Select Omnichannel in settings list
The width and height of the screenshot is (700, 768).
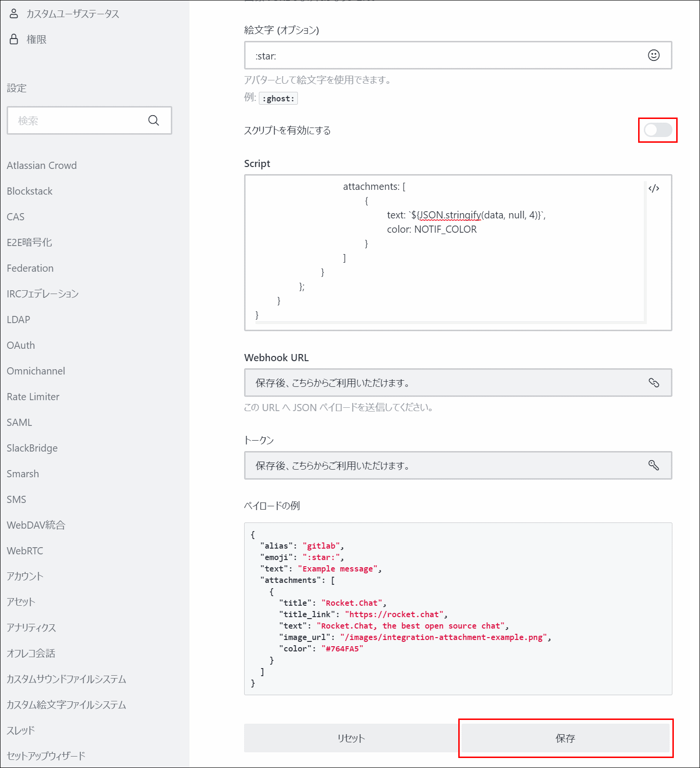point(36,371)
